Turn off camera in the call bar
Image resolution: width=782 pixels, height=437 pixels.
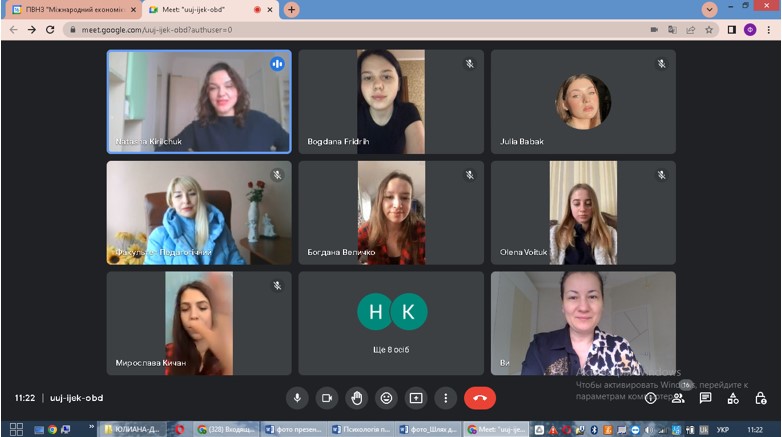pos(327,398)
